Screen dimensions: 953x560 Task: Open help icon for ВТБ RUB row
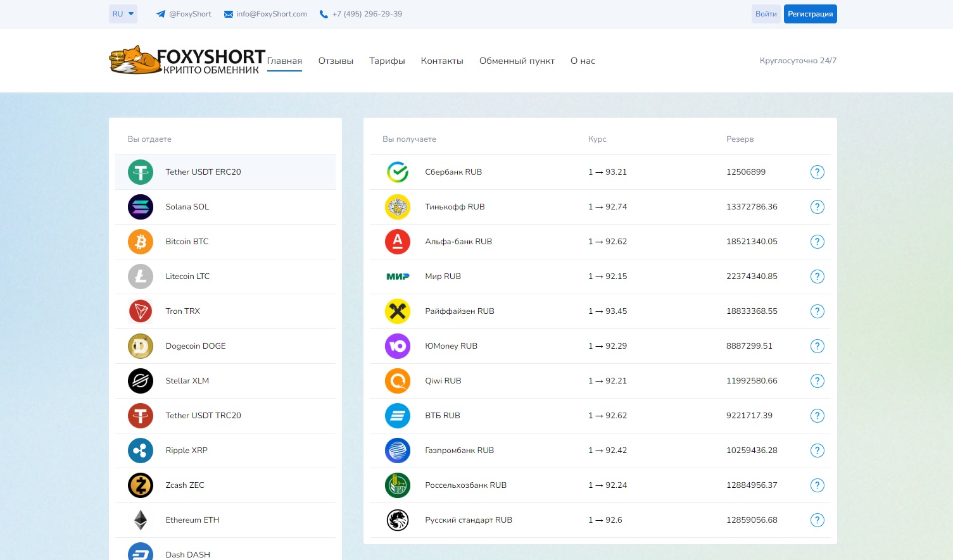coord(817,416)
